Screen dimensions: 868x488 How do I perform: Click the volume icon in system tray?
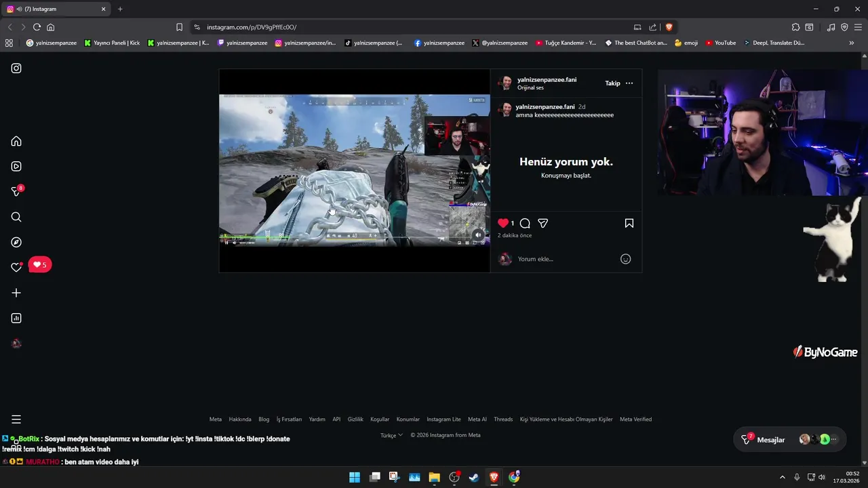[x=822, y=477]
